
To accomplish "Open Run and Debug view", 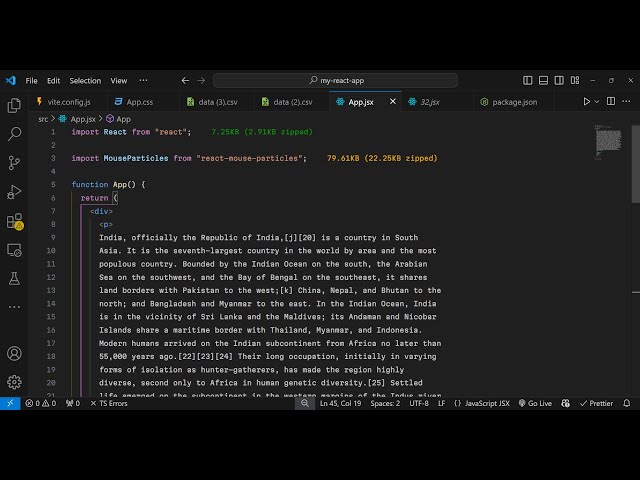I will click(14, 192).
